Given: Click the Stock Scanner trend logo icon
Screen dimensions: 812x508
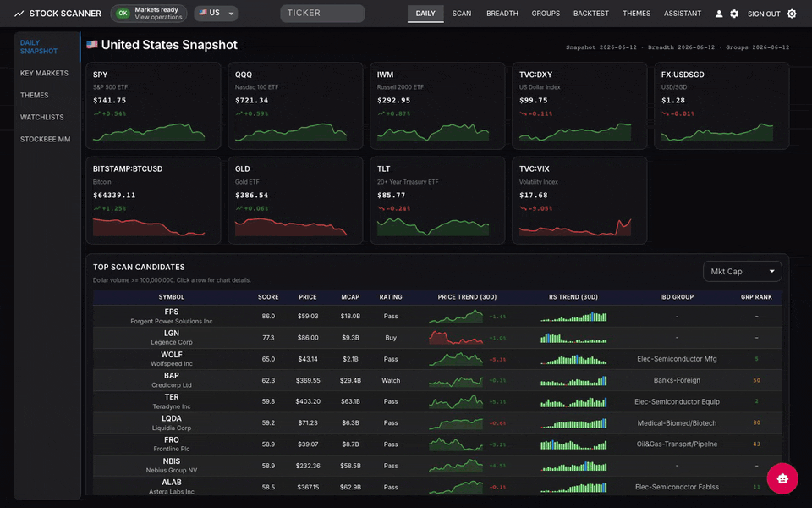Looking at the screenshot, I should pos(19,14).
